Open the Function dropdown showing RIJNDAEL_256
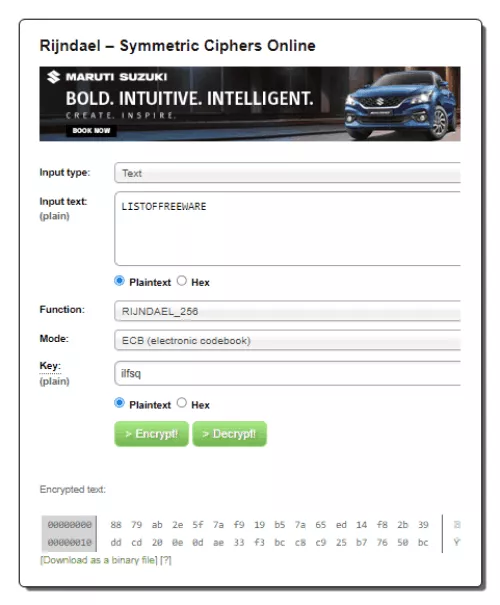Viewport: 500px width, 605px height. 287,311
